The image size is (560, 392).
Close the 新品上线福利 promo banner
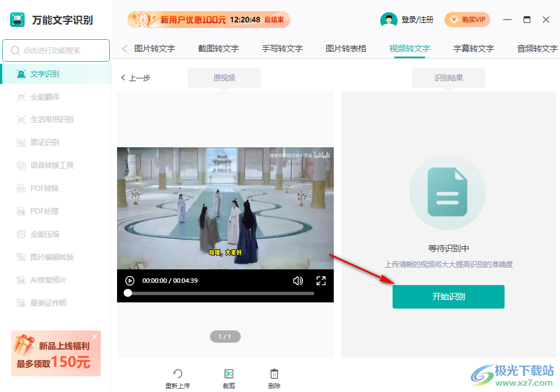(x=94, y=337)
